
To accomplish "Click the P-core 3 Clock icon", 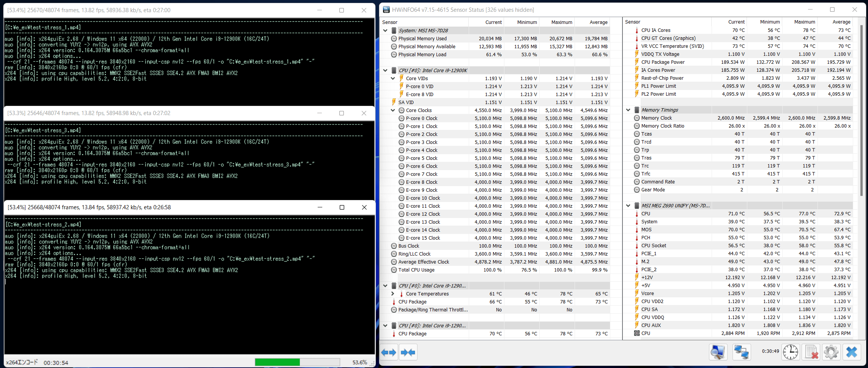I will click(x=402, y=142).
